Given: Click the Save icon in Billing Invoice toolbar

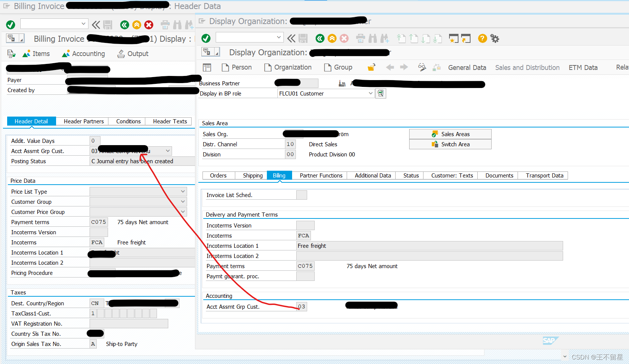Looking at the screenshot, I should 108,25.
